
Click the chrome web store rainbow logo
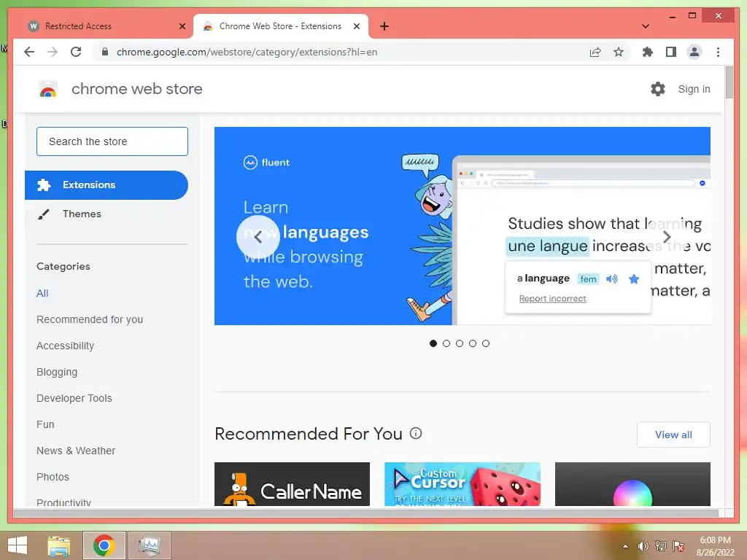[47, 89]
